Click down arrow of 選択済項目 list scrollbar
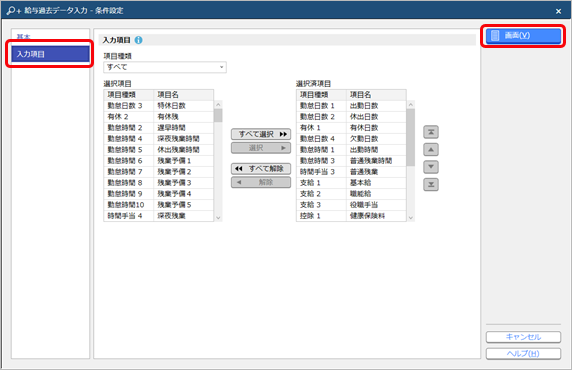This screenshot has width=572, height=370. point(411,218)
